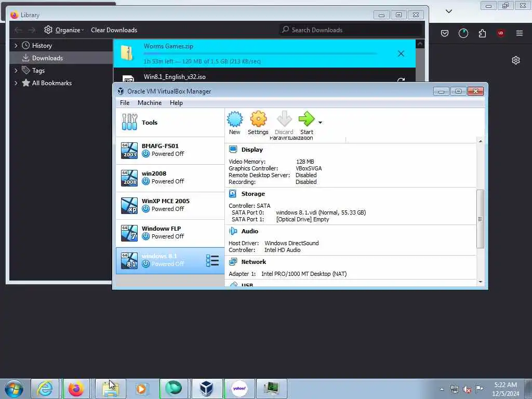532x399 pixels.
Task: Click the New virtual machine icon
Action: [234, 119]
